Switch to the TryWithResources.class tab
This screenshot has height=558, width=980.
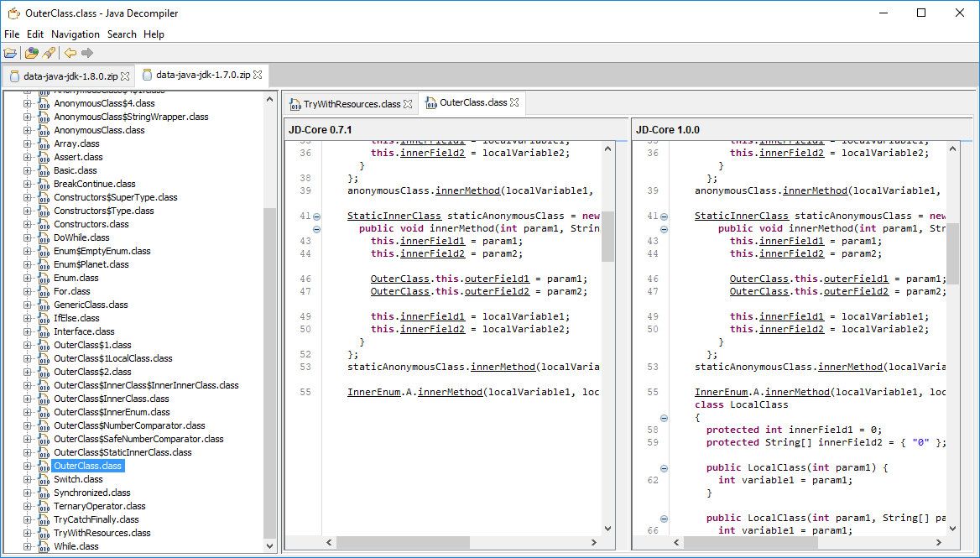pyautogui.click(x=352, y=104)
